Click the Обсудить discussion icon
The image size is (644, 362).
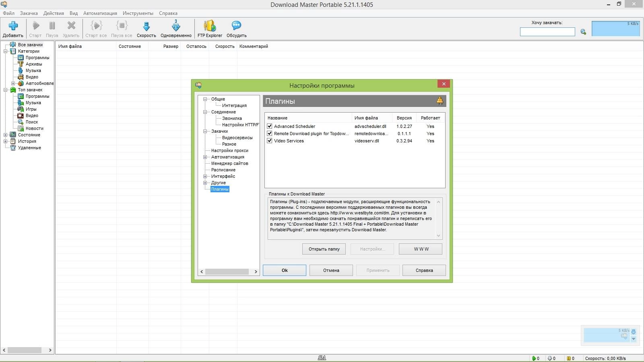[x=236, y=26]
